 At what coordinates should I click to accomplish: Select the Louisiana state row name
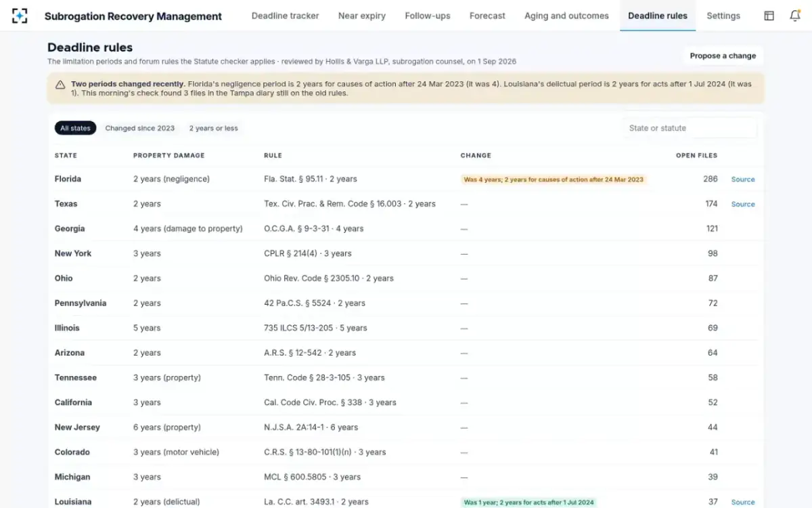point(73,502)
